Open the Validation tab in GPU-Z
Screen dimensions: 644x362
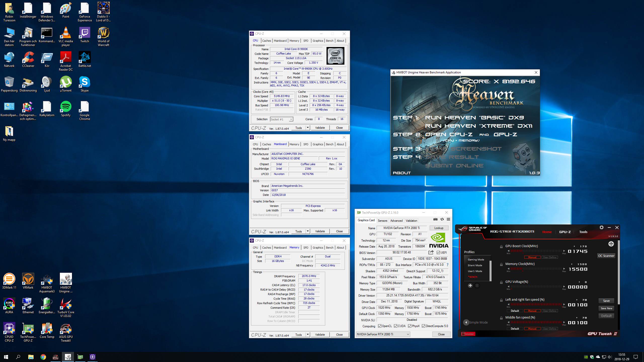click(411, 220)
